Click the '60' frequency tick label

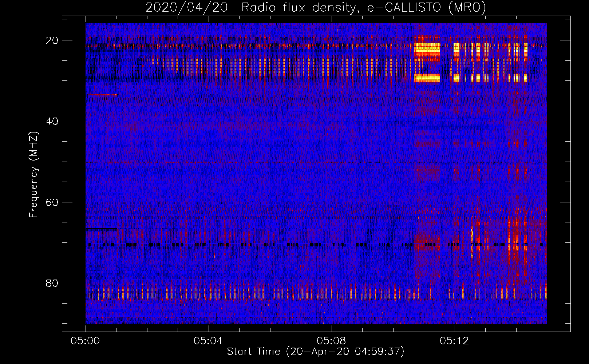52,202
